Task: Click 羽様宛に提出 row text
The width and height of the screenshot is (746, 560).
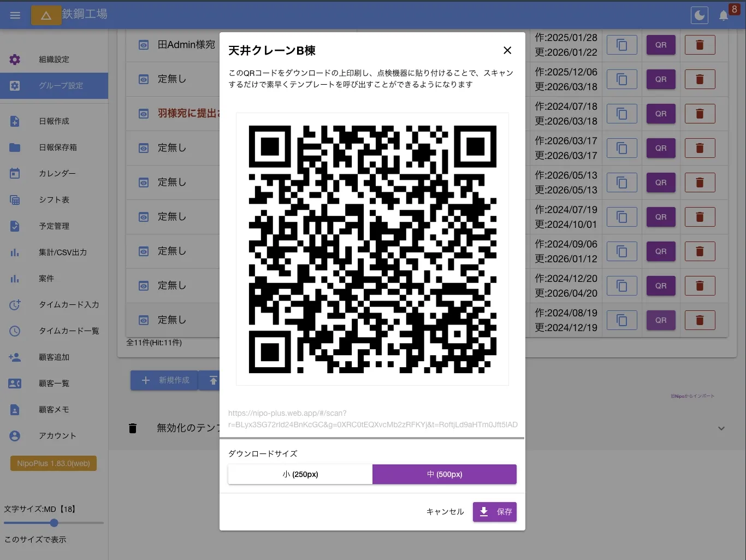Action: tap(189, 113)
